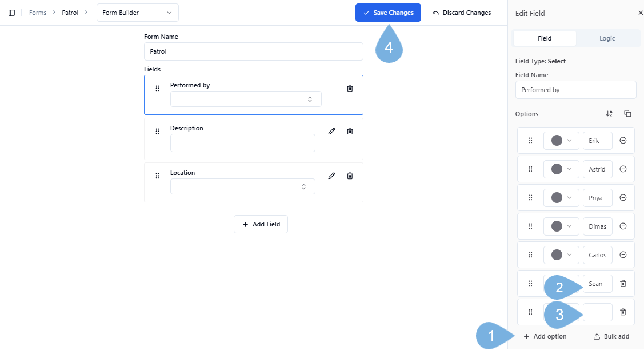644x350 pixels.
Task: Remove the Erik option
Action: (x=623, y=141)
